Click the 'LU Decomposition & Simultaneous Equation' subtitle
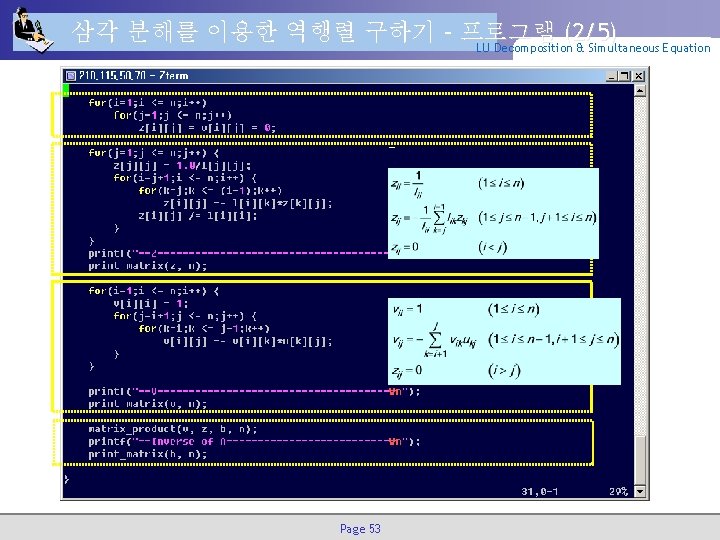 [x=593, y=48]
